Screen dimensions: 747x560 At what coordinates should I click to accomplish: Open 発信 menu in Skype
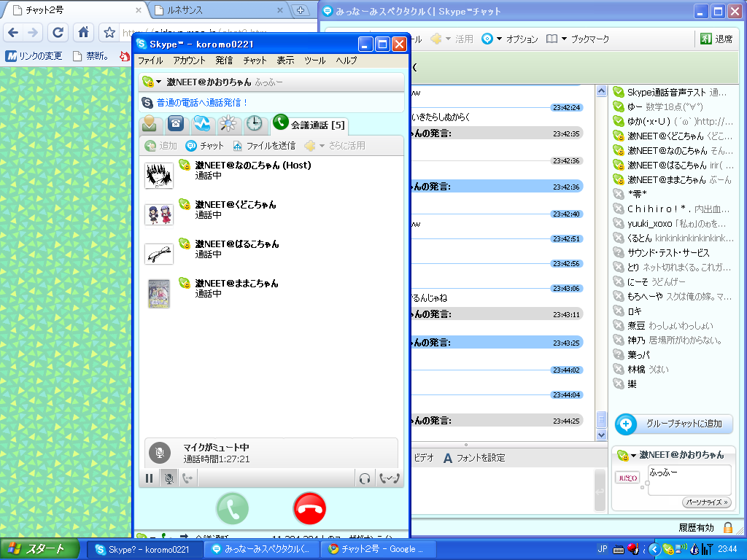[224, 61]
